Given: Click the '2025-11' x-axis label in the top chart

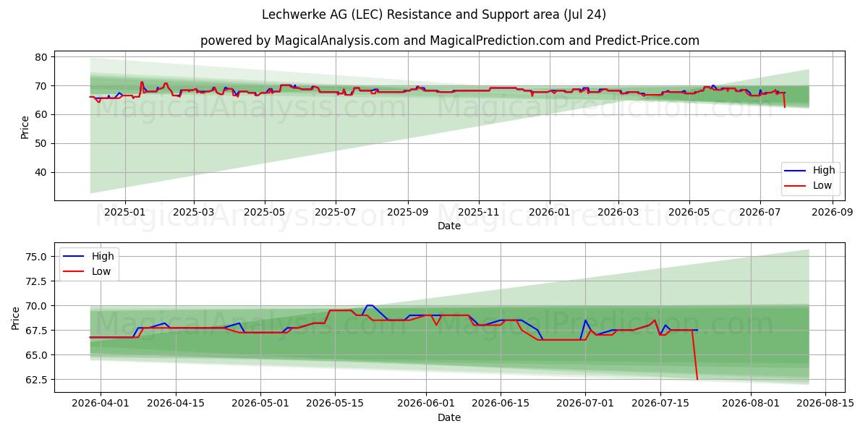Looking at the screenshot, I should click(x=478, y=213).
